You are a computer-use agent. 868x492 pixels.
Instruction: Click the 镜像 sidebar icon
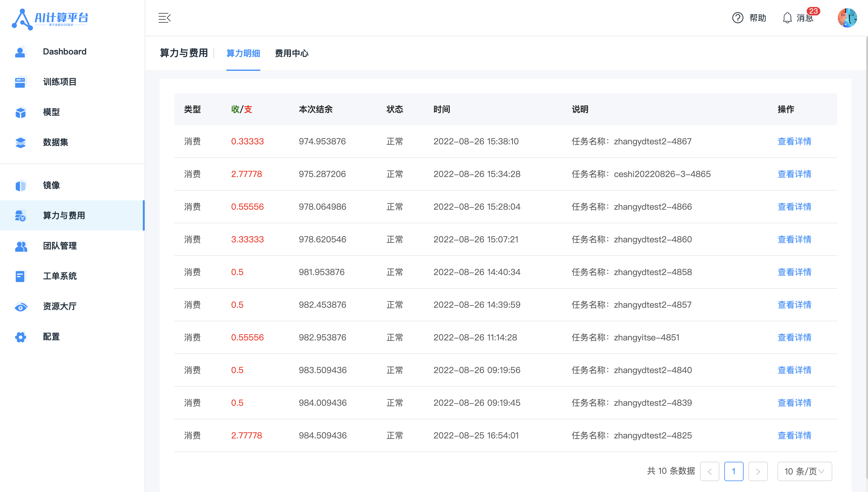click(x=20, y=185)
